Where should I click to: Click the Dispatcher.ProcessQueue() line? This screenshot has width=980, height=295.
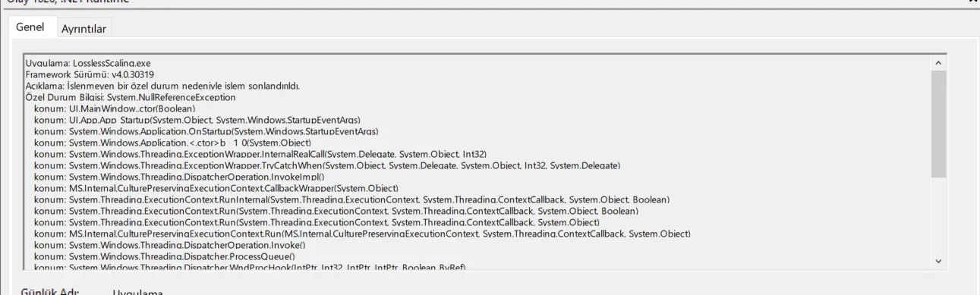154,256
